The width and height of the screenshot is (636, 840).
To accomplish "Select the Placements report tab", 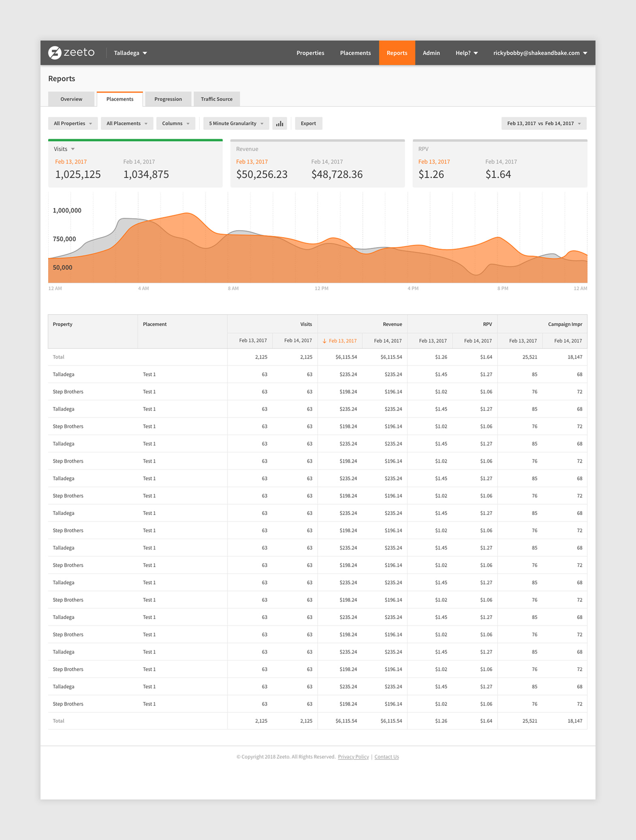I will point(120,99).
